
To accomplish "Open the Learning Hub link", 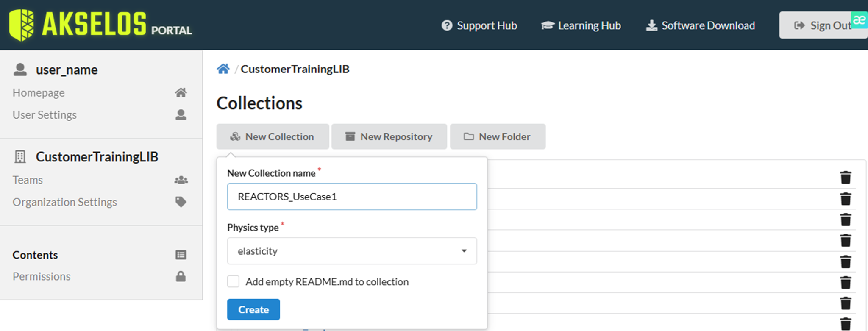I will click(581, 25).
